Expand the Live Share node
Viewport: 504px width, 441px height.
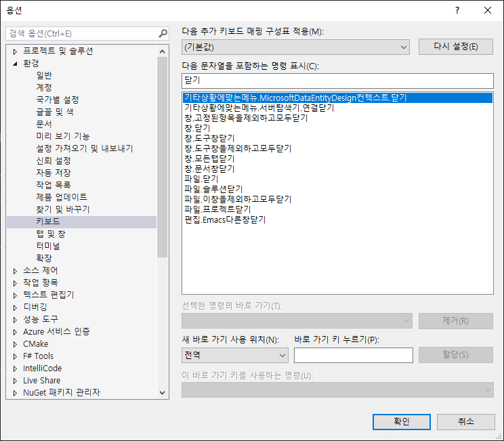[15, 381]
